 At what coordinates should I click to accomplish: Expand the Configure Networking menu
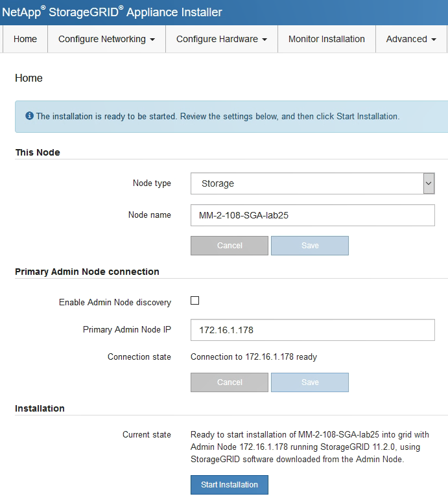click(x=106, y=39)
